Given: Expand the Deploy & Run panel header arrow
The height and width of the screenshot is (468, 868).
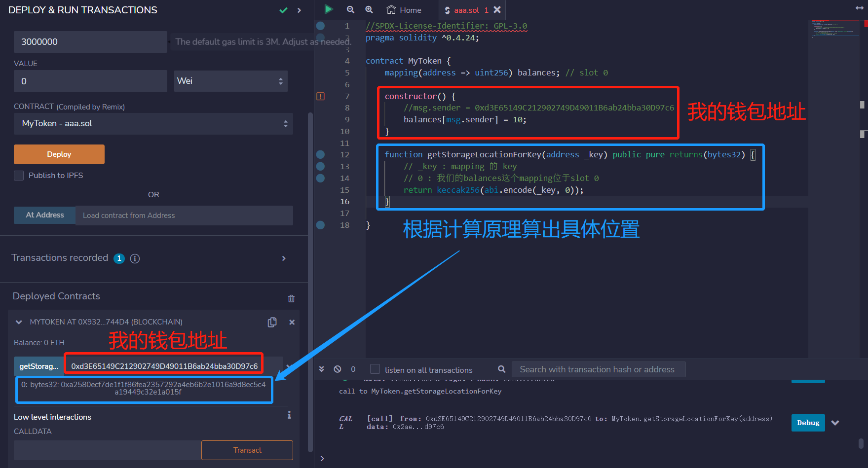Looking at the screenshot, I should 299,10.
